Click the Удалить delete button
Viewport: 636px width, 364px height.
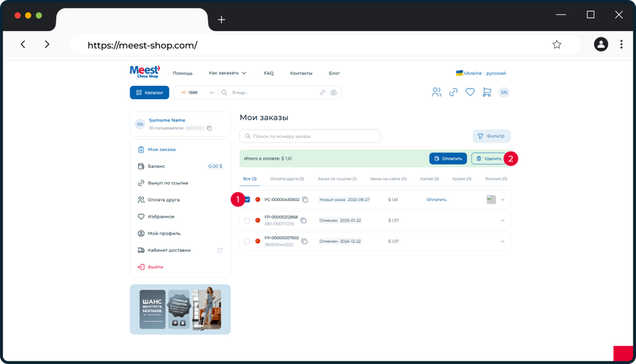pyautogui.click(x=489, y=158)
